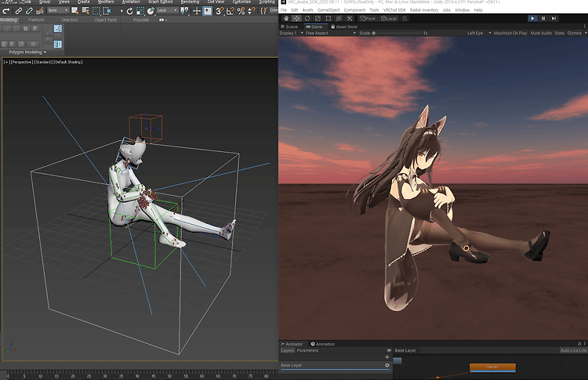Open the GameObject menu in Unity
The width and height of the screenshot is (588, 380).
[328, 10]
